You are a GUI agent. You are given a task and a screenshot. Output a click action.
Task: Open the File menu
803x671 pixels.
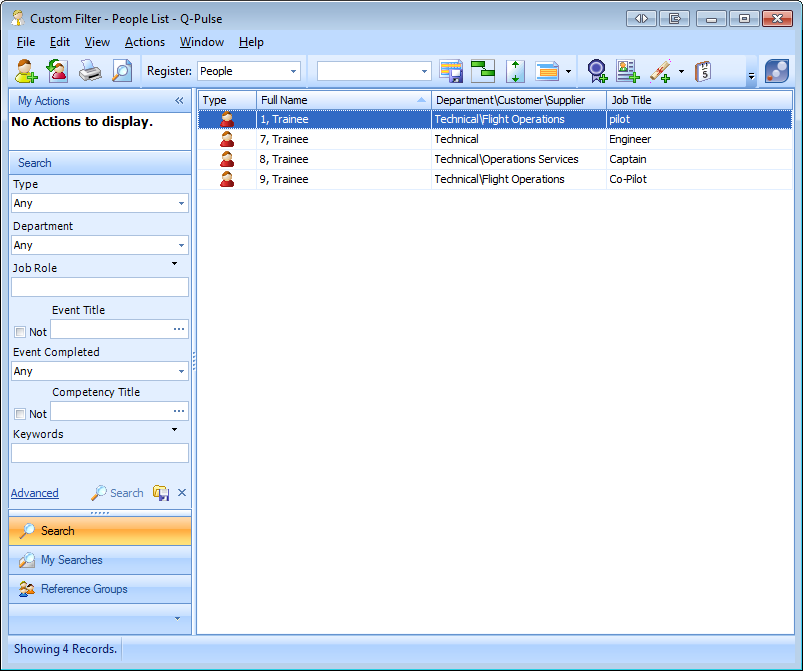coord(26,42)
